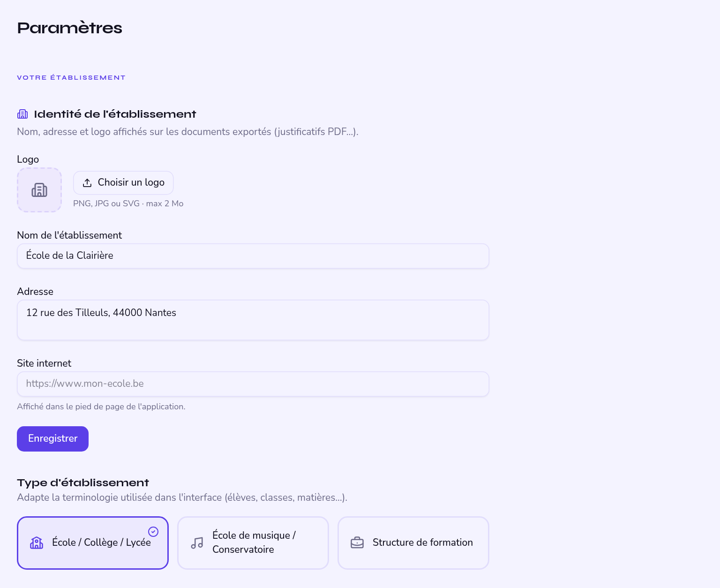Click the Logo field label
Image resolution: width=720 pixels, height=588 pixels.
click(x=28, y=159)
